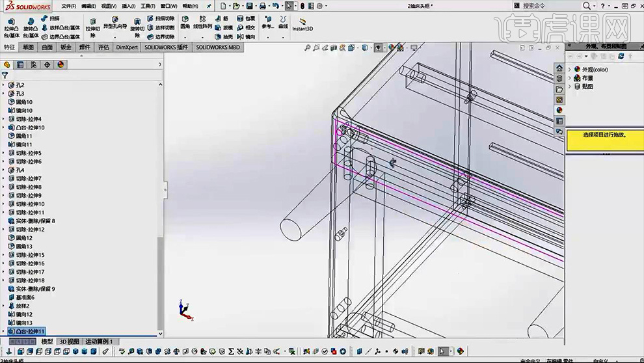Click the 扫描切除 swept cut tool

point(161,18)
